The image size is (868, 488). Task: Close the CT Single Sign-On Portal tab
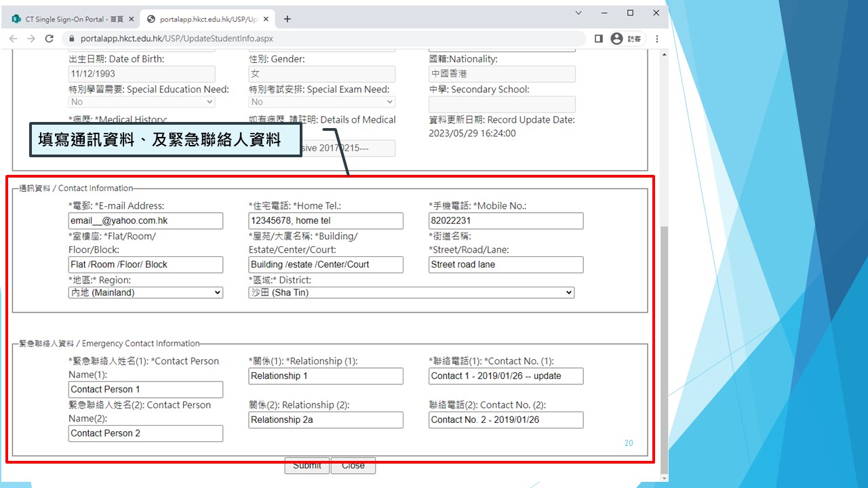(x=132, y=19)
